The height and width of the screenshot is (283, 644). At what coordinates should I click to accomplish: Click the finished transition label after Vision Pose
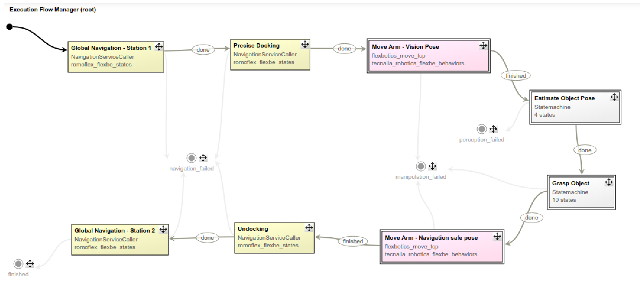click(516, 76)
